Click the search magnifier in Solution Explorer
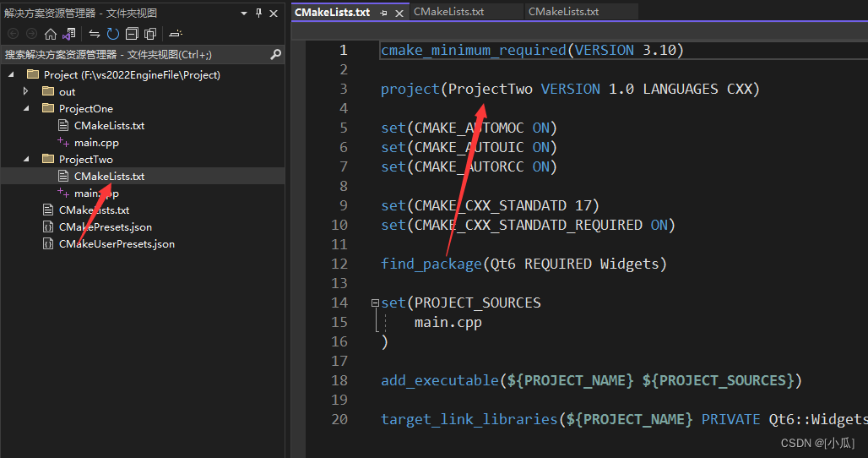The image size is (868, 458). tap(275, 54)
